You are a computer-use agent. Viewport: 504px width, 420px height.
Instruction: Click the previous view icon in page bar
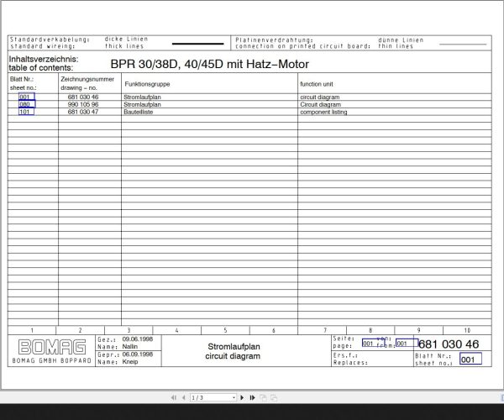(x=263, y=397)
